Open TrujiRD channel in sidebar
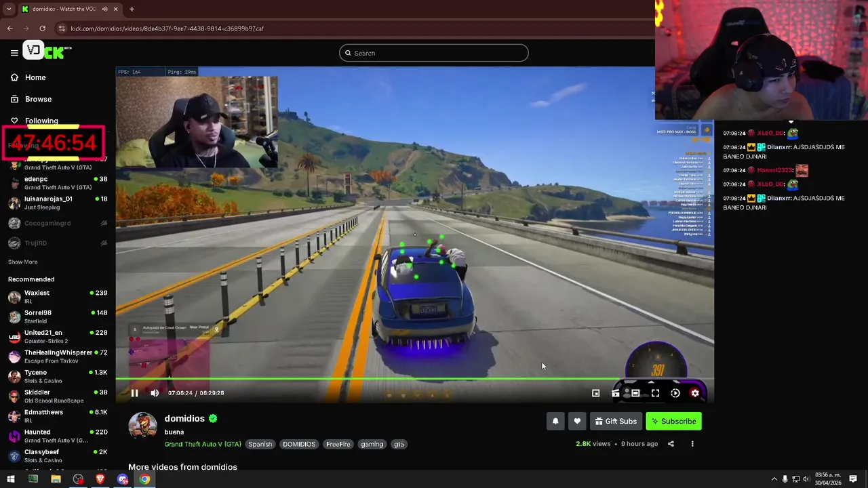Image resolution: width=868 pixels, height=488 pixels. 58,243
